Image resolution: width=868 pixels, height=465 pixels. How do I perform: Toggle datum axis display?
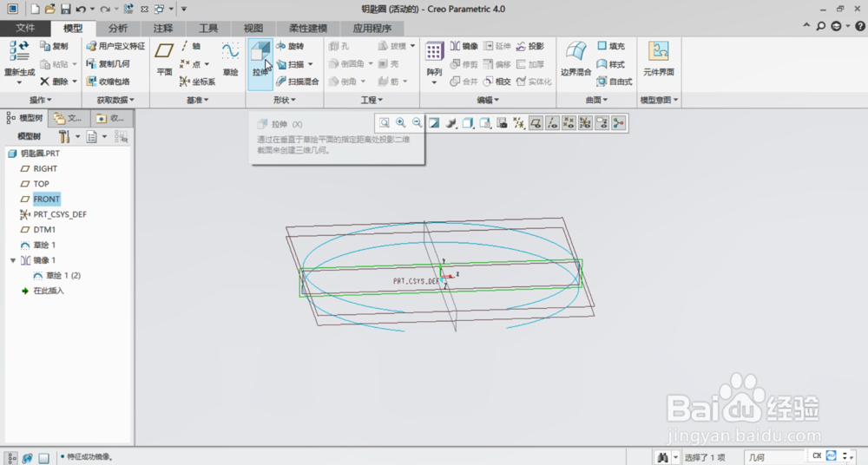click(x=552, y=123)
